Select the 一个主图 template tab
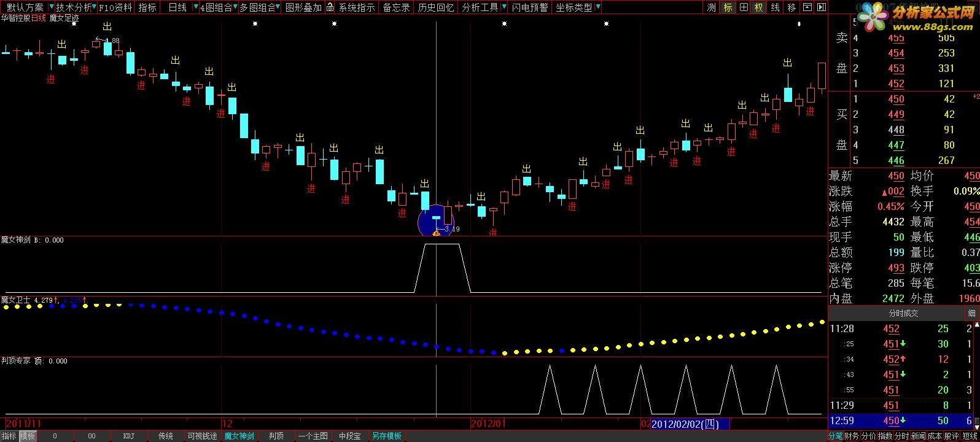The image size is (980, 442). [x=313, y=436]
